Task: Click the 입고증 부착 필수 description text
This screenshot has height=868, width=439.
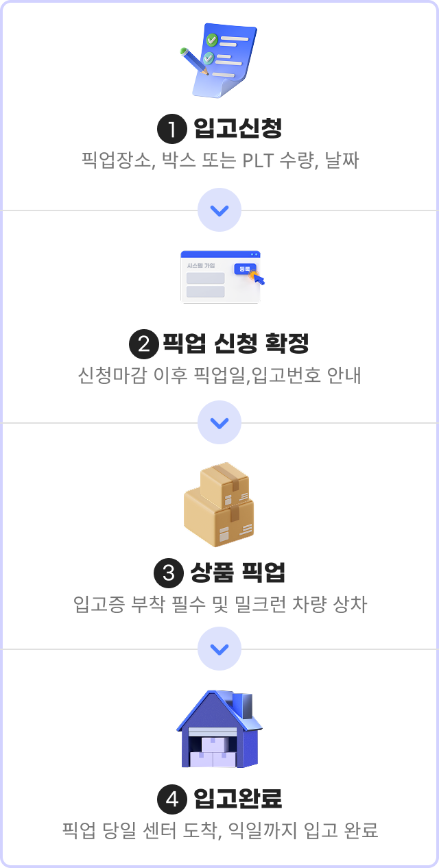Action: (x=219, y=605)
